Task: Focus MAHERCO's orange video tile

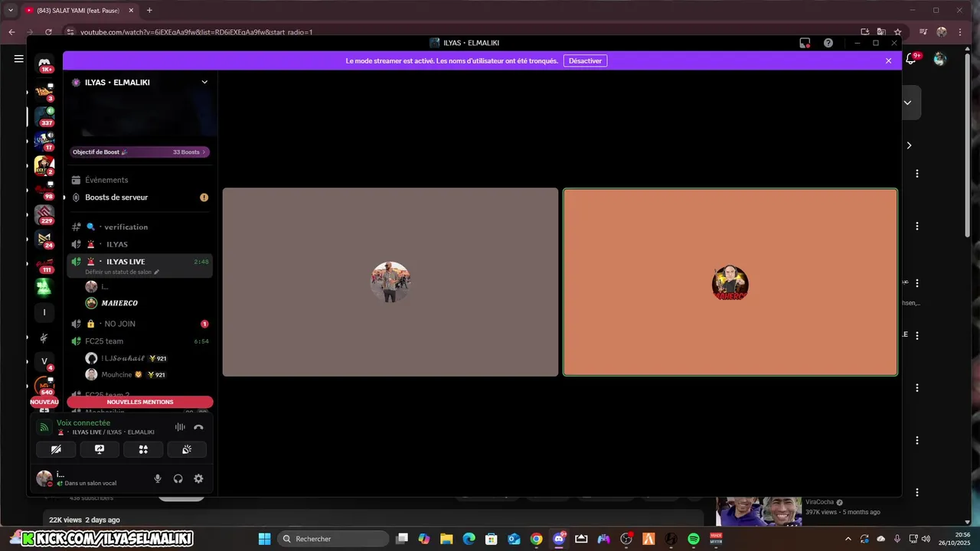Action: click(x=730, y=282)
